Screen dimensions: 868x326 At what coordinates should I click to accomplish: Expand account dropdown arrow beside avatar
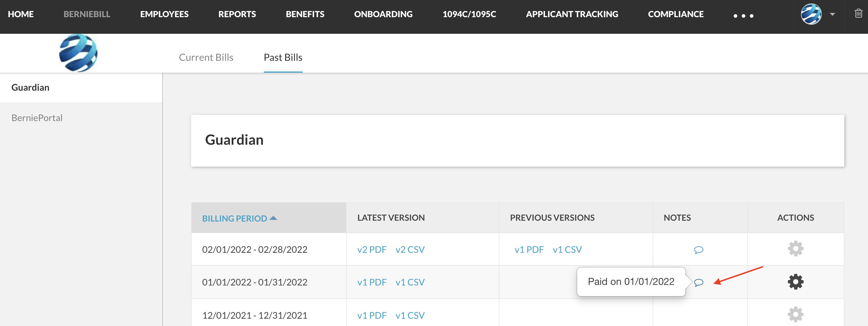click(832, 14)
